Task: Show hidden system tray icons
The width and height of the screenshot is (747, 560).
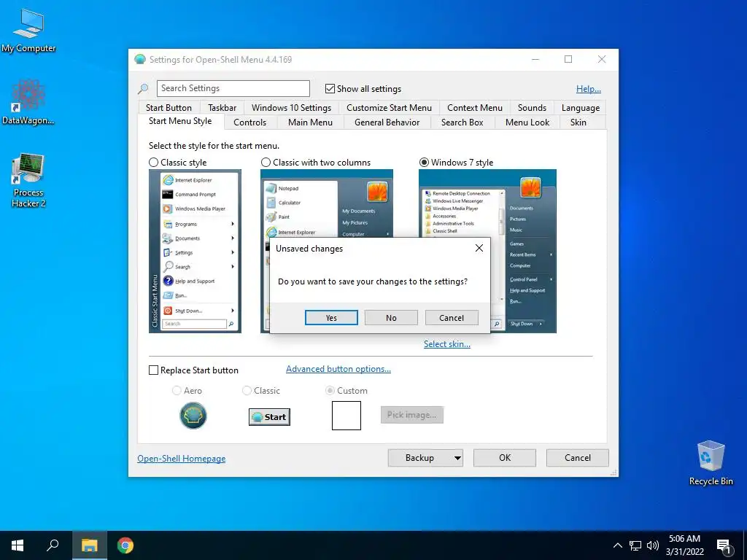Action: (x=617, y=545)
